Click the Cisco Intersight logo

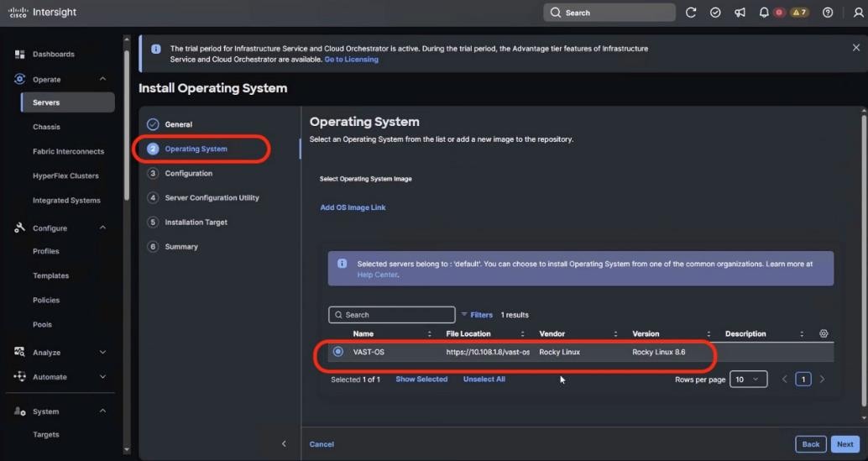coord(42,12)
